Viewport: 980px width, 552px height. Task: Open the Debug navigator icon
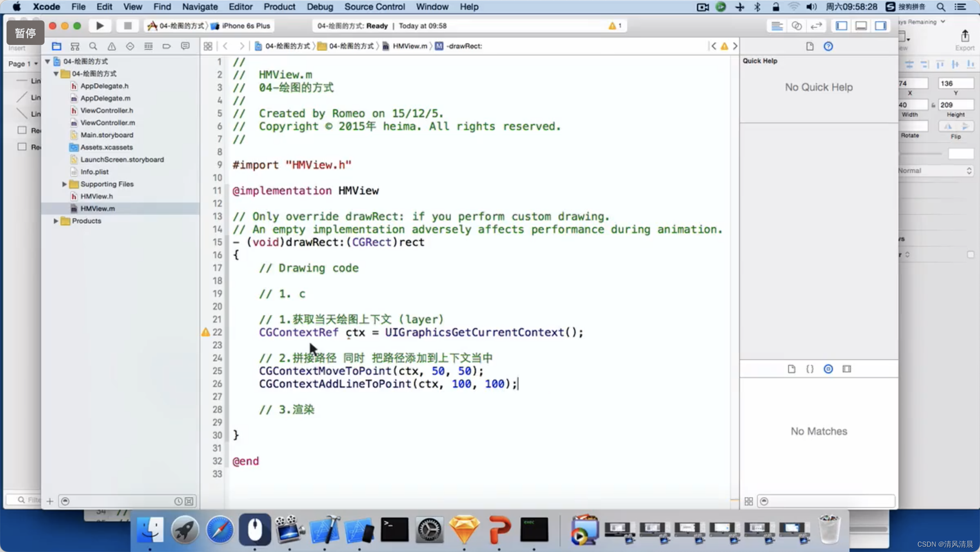click(148, 46)
